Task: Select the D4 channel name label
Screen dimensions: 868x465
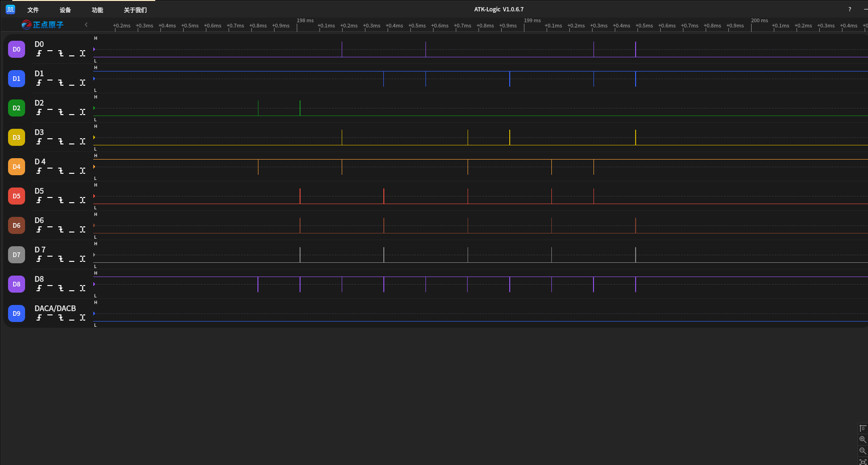Action: point(40,161)
